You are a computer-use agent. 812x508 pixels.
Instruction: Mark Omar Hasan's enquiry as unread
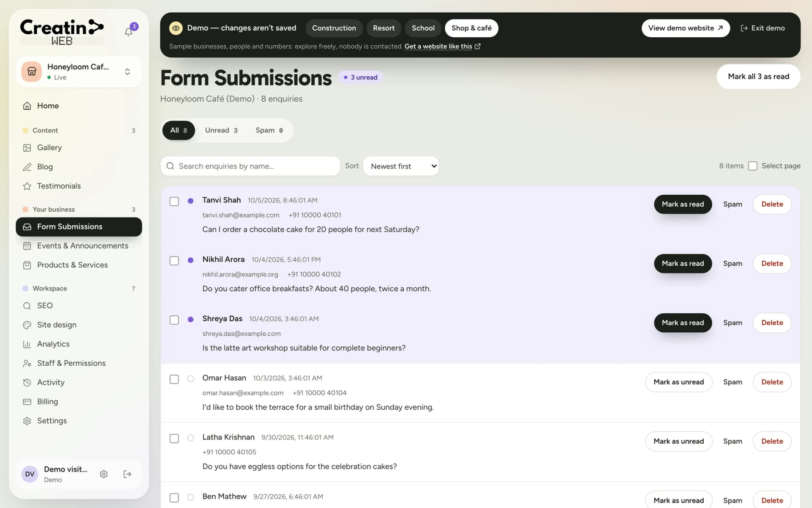[x=678, y=382]
